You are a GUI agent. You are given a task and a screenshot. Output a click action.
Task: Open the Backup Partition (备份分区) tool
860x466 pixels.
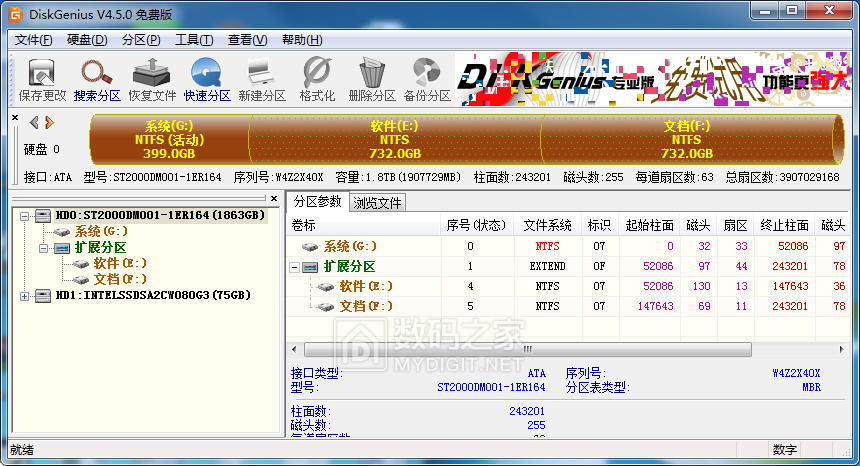tap(427, 80)
